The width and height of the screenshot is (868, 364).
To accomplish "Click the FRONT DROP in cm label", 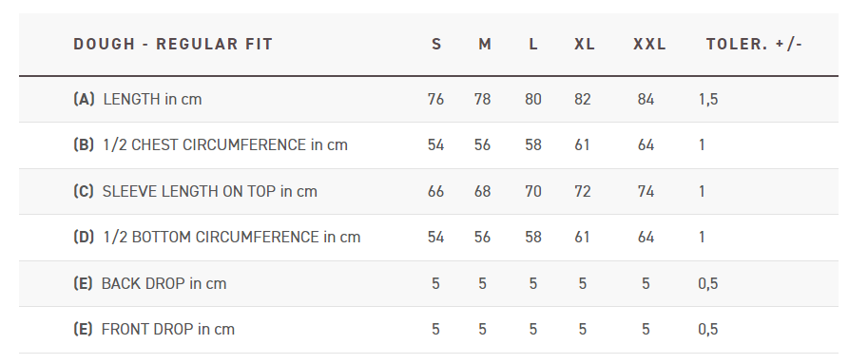I will pyautogui.click(x=154, y=329).
